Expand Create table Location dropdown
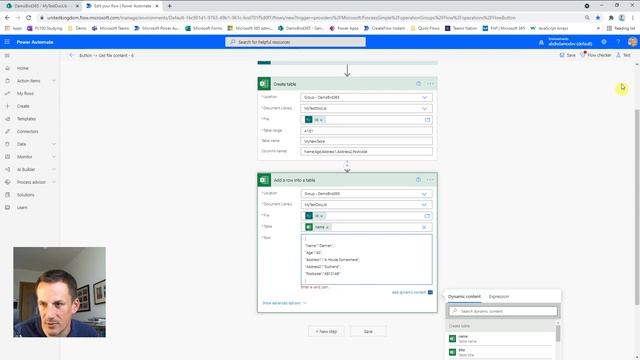The width and height of the screenshot is (640, 360). (424, 98)
